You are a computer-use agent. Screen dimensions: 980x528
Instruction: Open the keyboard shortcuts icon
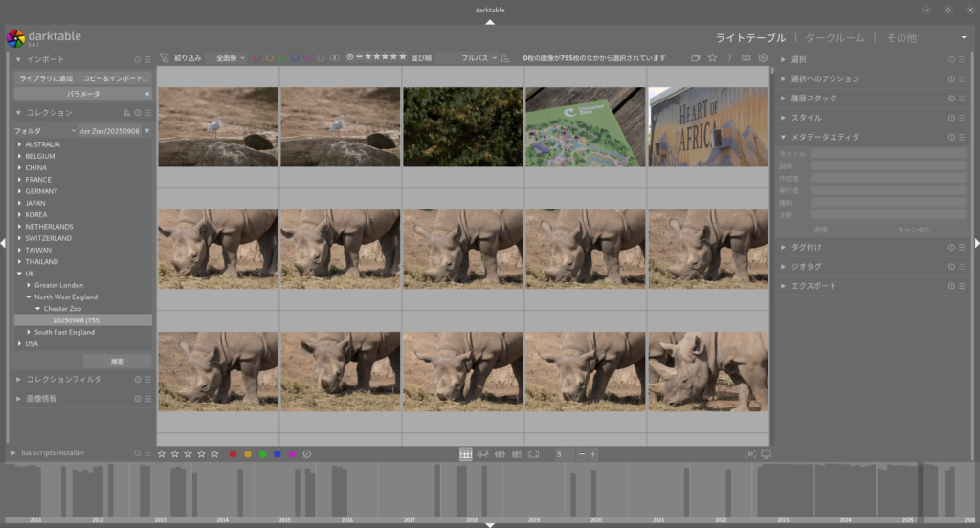[746, 58]
